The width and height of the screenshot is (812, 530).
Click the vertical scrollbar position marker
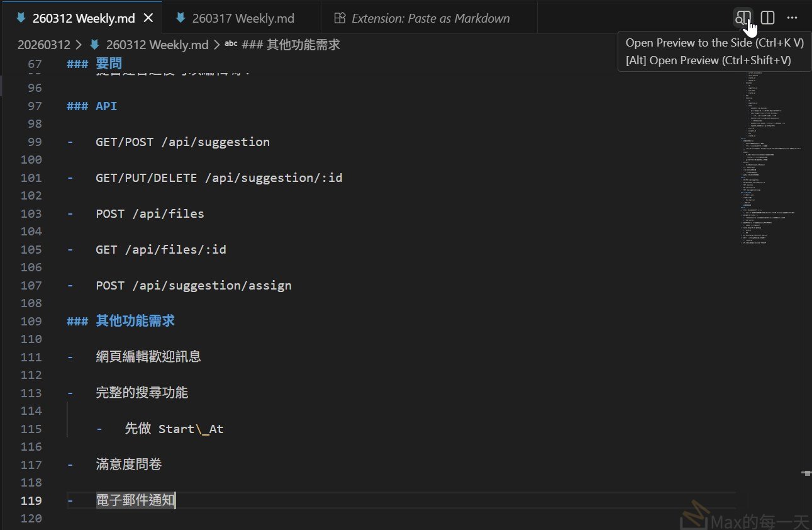(x=806, y=472)
